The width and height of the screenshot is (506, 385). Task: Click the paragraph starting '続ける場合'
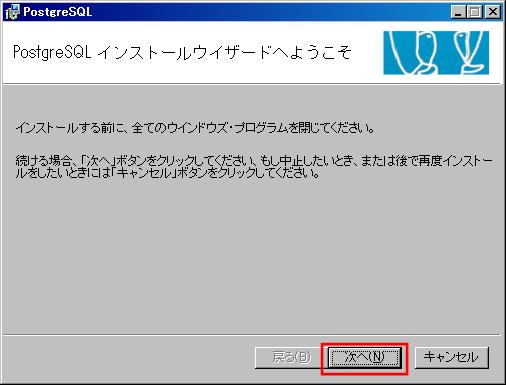(254, 167)
